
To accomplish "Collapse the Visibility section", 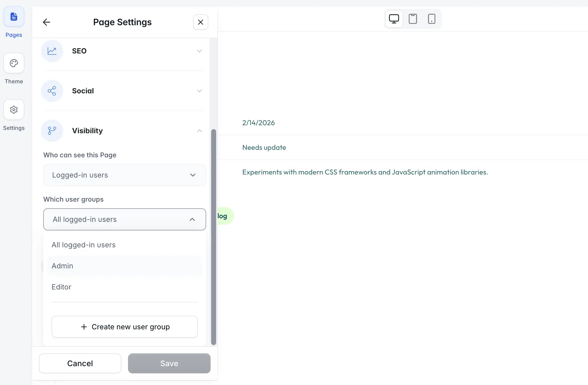I will pyautogui.click(x=199, y=131).
